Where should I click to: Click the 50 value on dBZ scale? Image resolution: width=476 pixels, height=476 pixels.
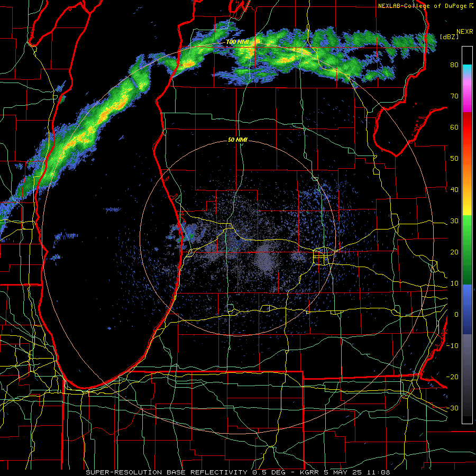click(x=454, y=159)
